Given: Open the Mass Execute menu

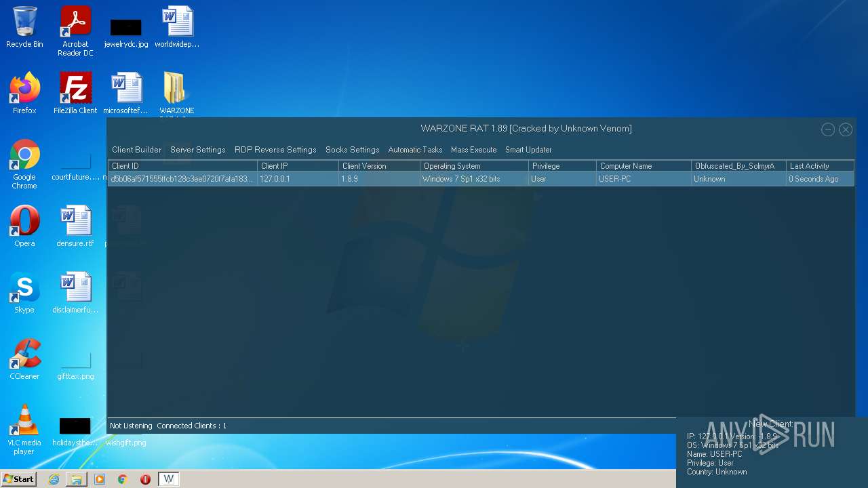Looking at the screenshot, I should coord(473,150).
